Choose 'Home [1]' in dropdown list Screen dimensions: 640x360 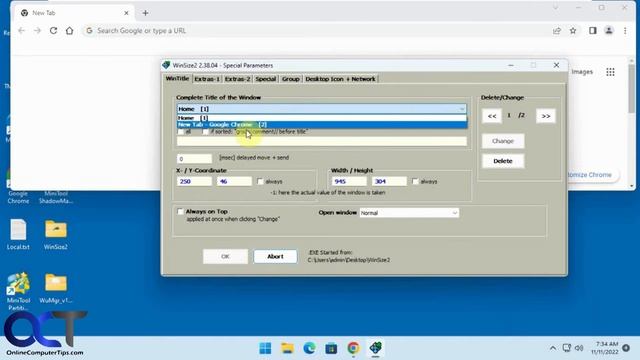[322, 118]
